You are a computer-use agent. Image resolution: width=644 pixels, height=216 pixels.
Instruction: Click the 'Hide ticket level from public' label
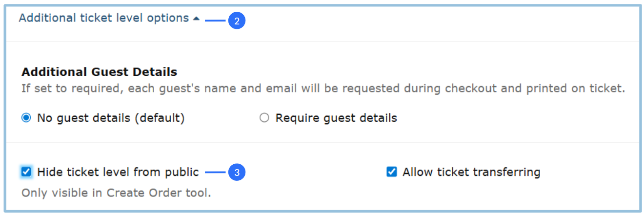118,172
